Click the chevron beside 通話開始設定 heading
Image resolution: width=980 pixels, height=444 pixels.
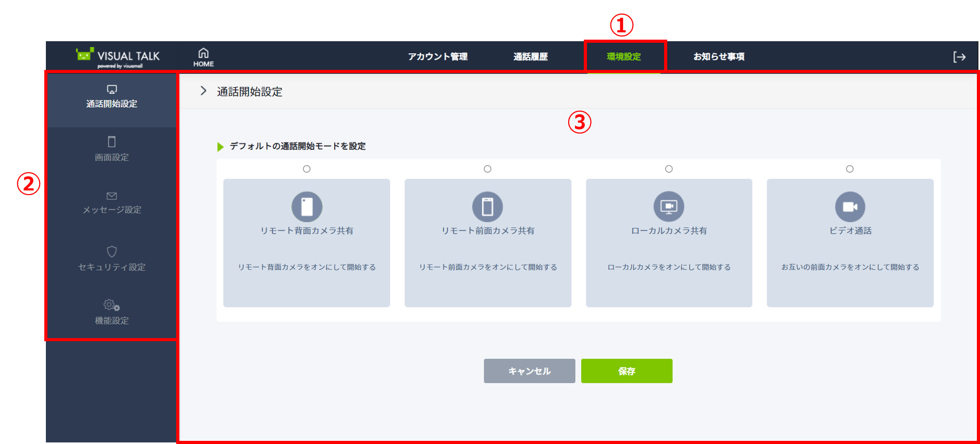203,91
